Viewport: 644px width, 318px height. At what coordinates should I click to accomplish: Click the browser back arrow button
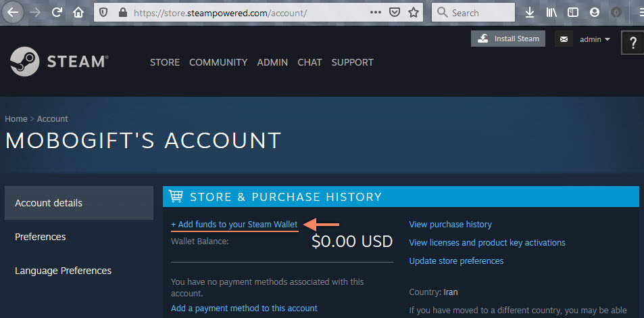pyautogui.click(x=14, y=12)
